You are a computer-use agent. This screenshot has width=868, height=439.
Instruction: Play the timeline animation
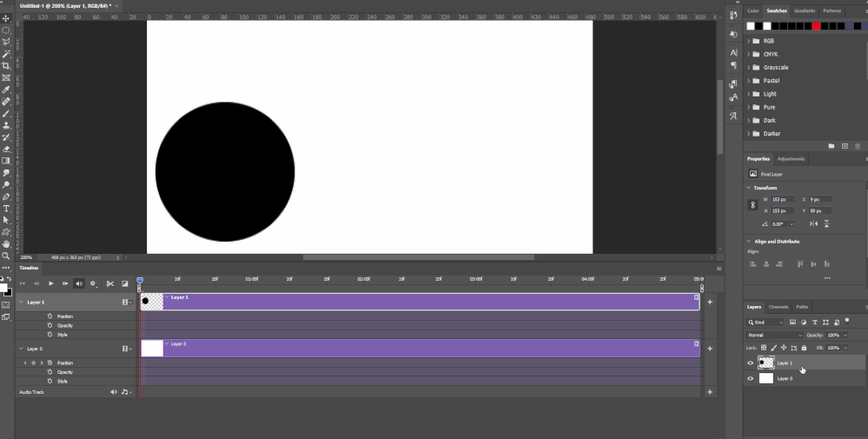pos(51,283)
